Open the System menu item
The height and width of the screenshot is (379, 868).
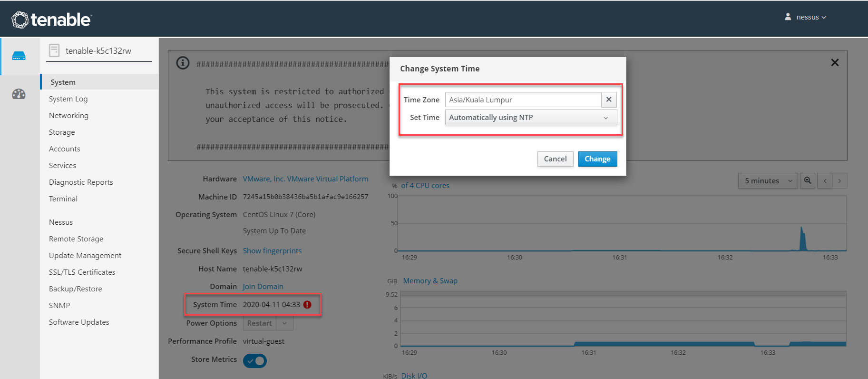(x=99, y=82)
